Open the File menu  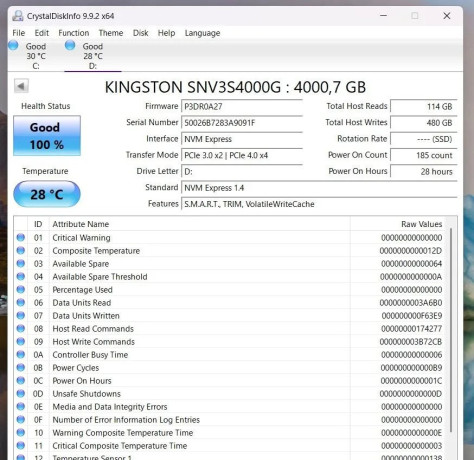pos(19,33)
